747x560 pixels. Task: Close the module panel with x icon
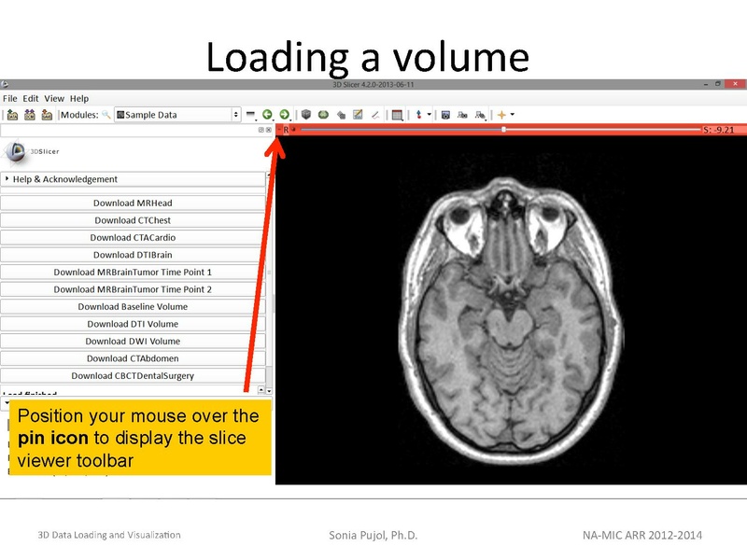(x=269, y=130)
